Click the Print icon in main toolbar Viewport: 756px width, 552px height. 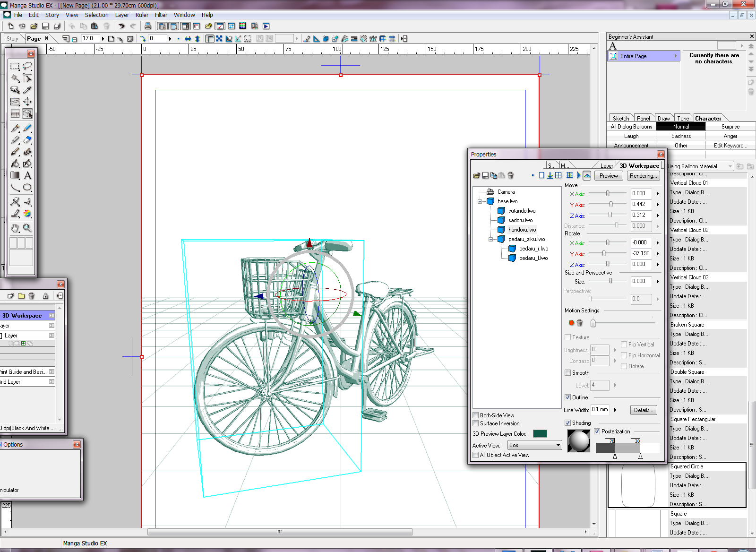pyautogui.click(x=148, y=26)
